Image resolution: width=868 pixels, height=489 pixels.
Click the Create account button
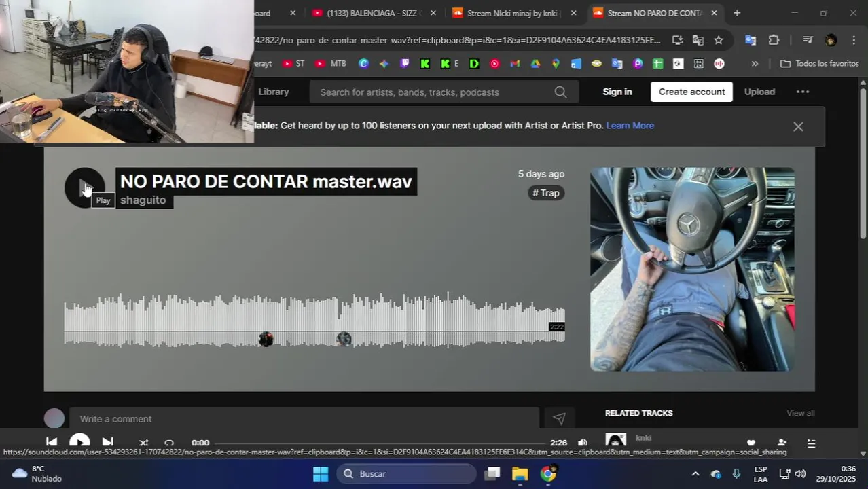pos(691,92)
